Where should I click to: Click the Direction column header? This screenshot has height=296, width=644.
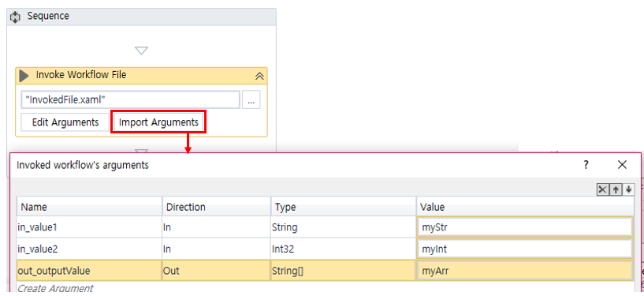point(217,206)
